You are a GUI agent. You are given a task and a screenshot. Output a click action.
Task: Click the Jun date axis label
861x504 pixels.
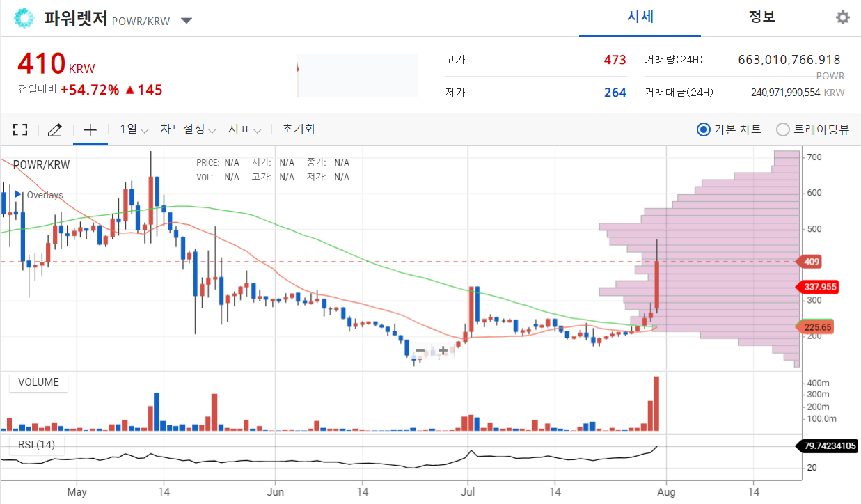[276, 492]
